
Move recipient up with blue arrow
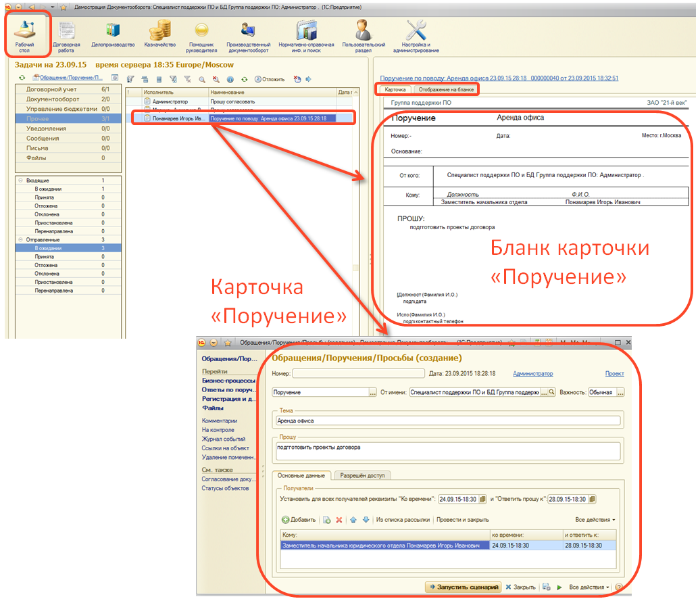click(353, 520)
